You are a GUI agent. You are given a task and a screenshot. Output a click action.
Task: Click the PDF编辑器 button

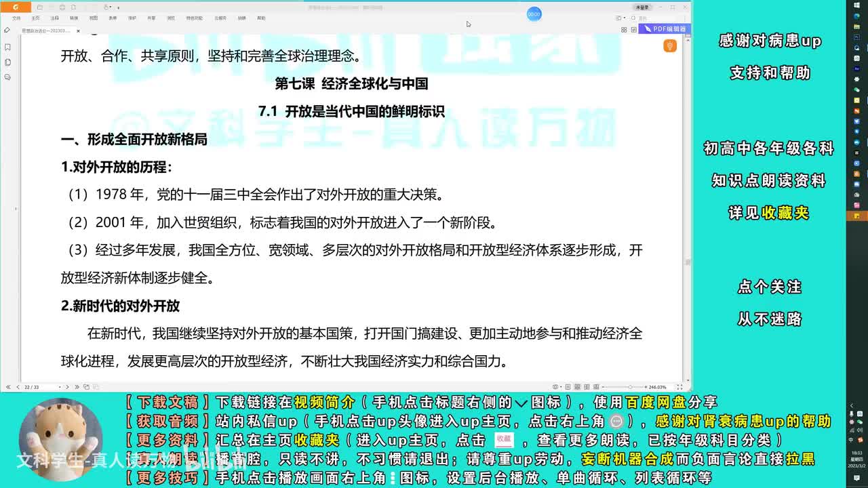666,29
